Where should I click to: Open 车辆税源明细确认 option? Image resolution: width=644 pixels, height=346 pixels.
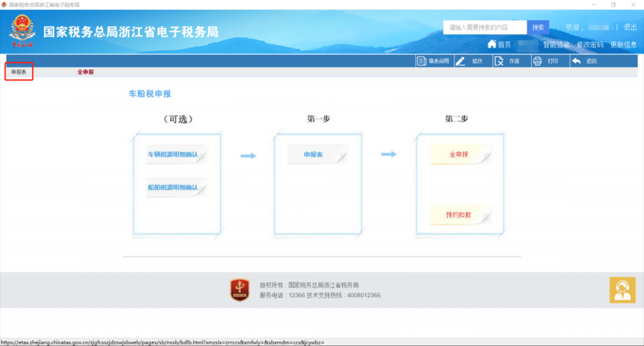tap(176, 155)
